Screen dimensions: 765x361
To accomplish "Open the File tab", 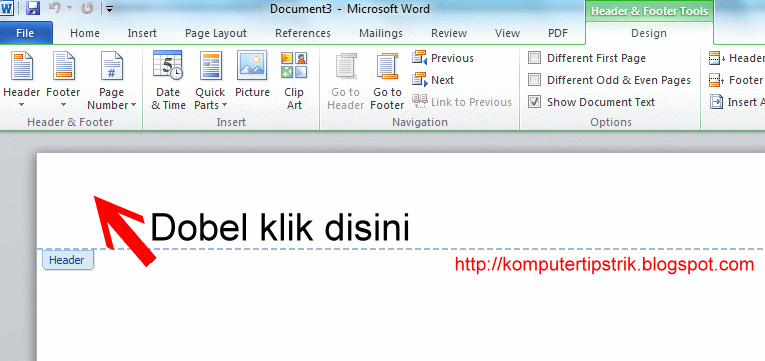I will (25, 33).
